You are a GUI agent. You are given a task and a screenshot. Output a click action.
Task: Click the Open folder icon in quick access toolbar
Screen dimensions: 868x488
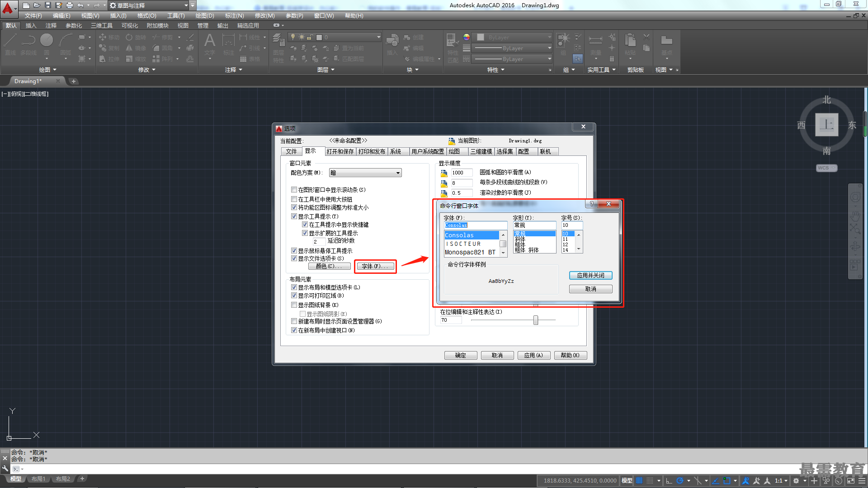(x=37, y=5)
